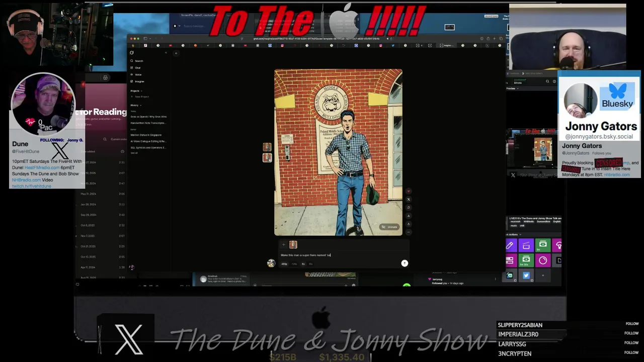644x362 pixels.
Task: Open twitch.tv/fivehitdune link
Action: click(x=32, y=186)
